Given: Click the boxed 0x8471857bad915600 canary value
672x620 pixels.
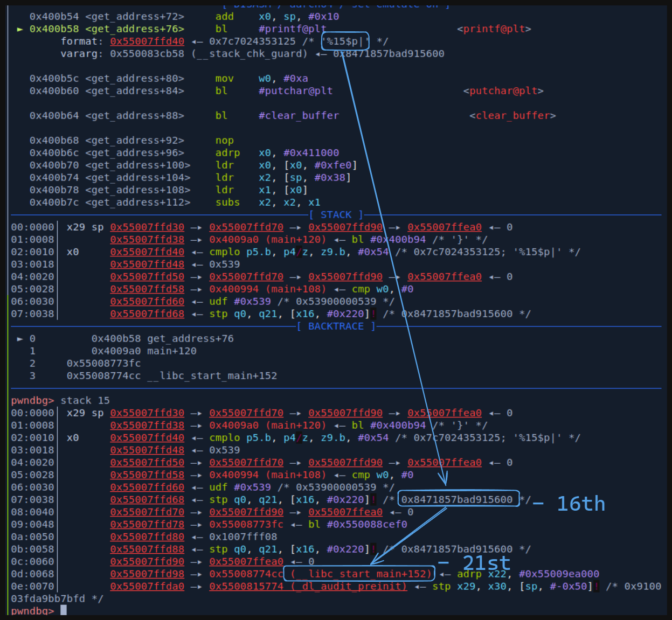Looking at the screenshot, I should coord(458,500).
